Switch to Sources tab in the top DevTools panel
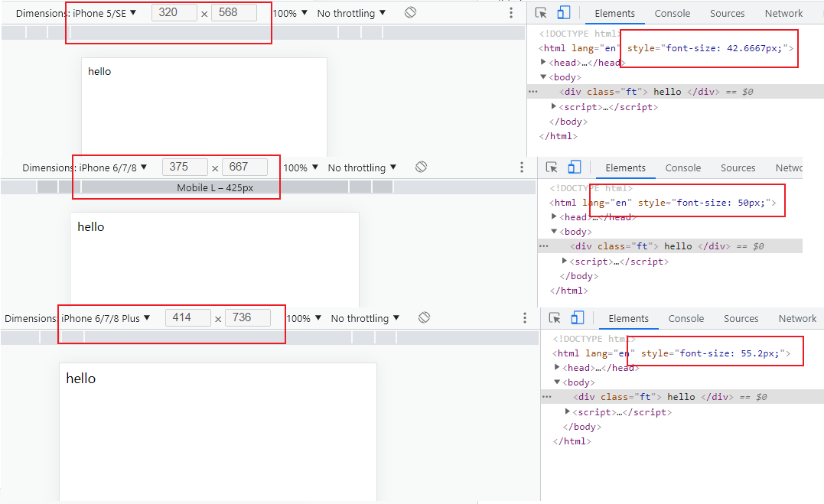The width and height of the screenshot is (824, 504). click(x=728, y=13)
